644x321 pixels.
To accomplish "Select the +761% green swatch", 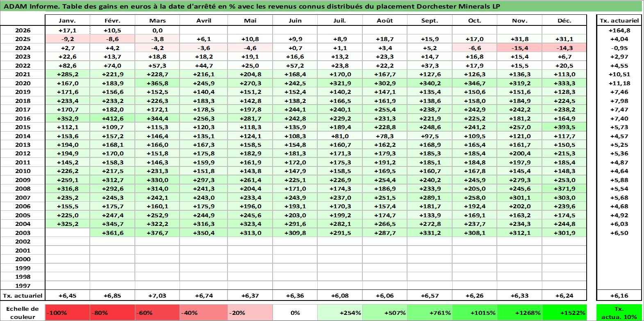I will pyautogui.click(x=430, y=312).
